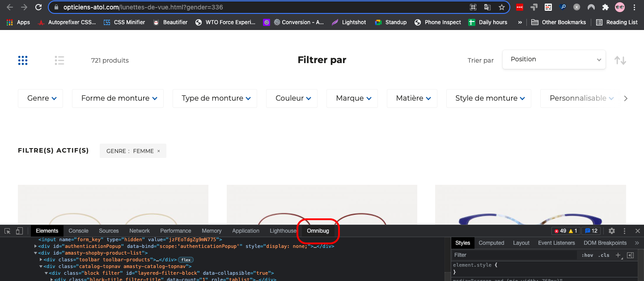Toggle the device toolbar in DevTools
Image resolution: width=644 pixels, height=281 pixels.
click(19, 231)
